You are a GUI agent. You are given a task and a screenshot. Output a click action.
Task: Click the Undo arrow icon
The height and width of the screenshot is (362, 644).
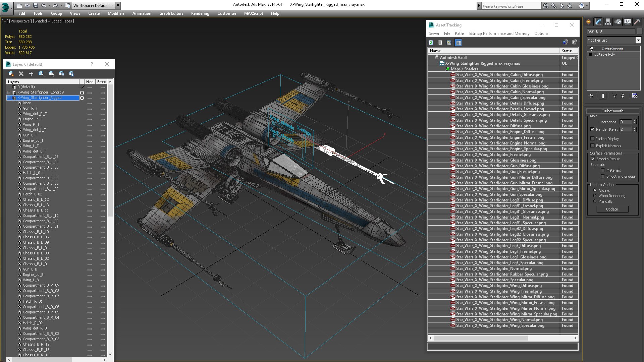[44, 5]
